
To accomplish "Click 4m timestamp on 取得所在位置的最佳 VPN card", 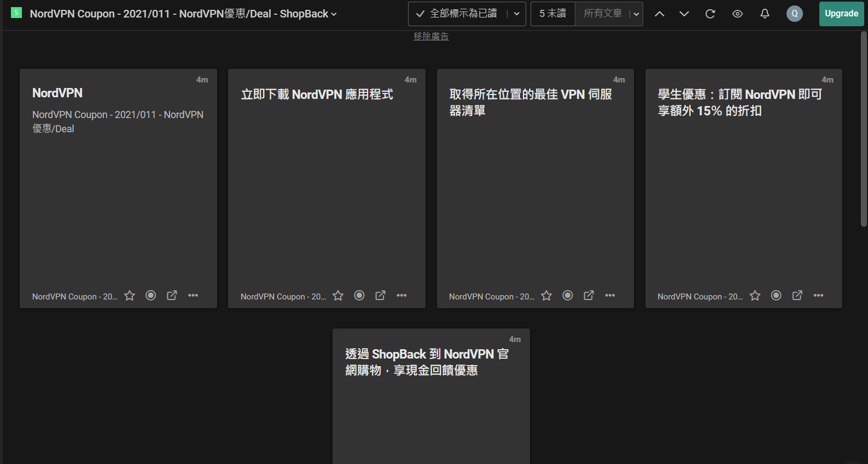I will pos(619,80).
